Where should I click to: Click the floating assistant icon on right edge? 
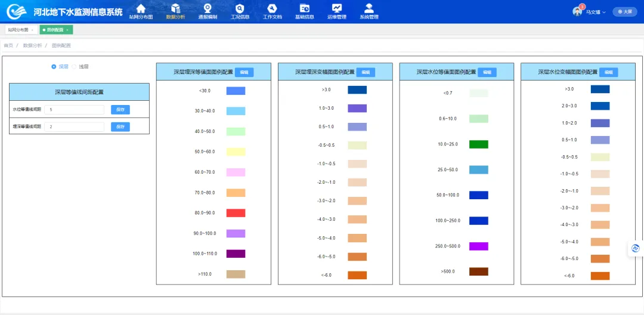[636, 249]
